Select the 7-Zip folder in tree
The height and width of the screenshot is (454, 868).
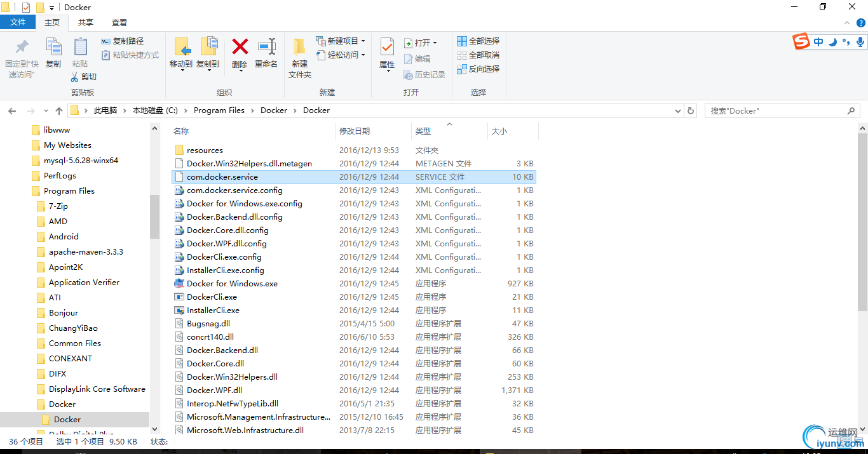tap(58, 206)
